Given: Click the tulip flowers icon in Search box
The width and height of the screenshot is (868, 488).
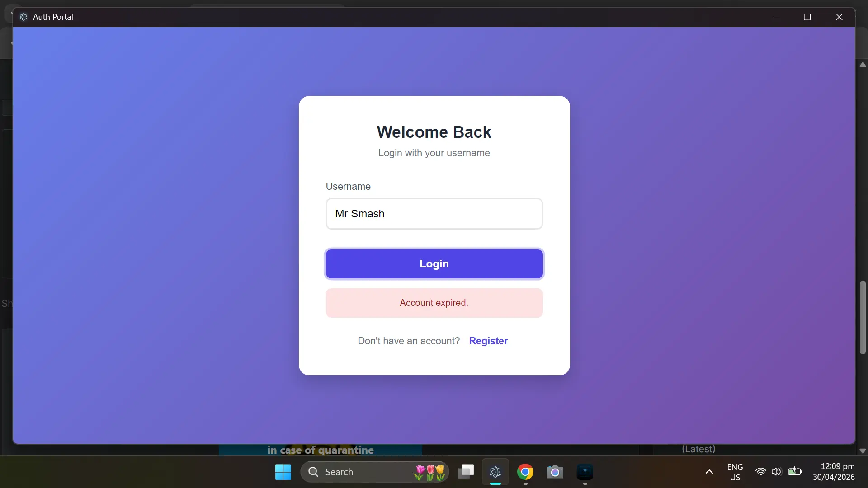Looking at the screenshot, I should point(429,472).
